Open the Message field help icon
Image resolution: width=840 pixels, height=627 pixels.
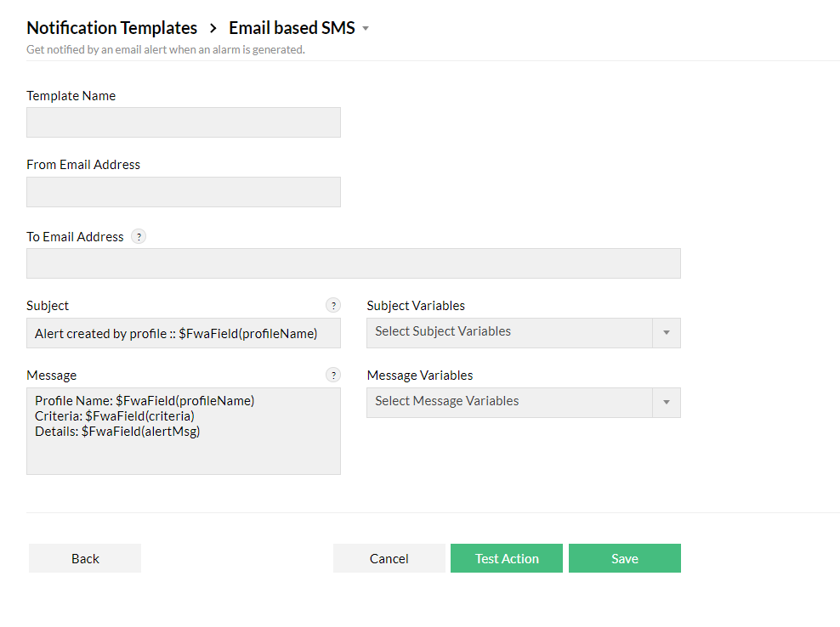[x=333, y=375]
